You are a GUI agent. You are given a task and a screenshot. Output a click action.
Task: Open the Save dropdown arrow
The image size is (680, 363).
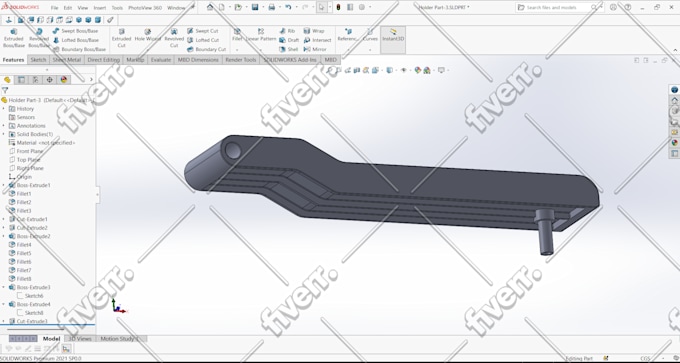262,7
